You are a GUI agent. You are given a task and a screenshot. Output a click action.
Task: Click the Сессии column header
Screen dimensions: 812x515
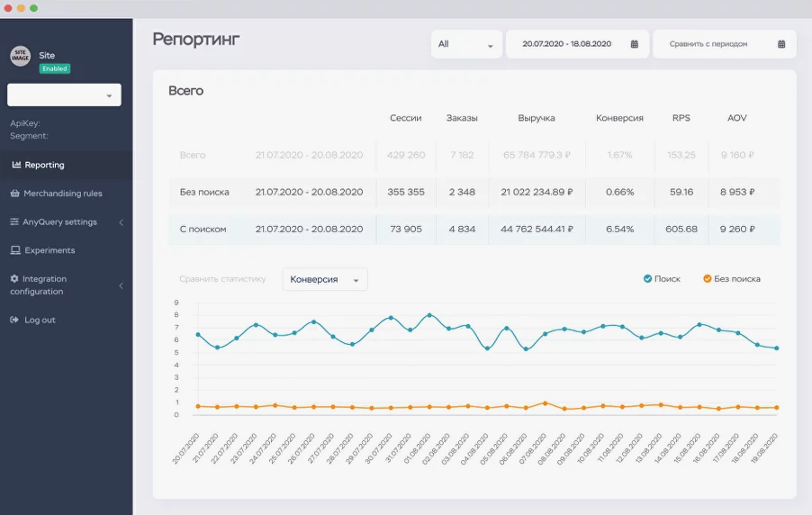[x=405, y=118]
